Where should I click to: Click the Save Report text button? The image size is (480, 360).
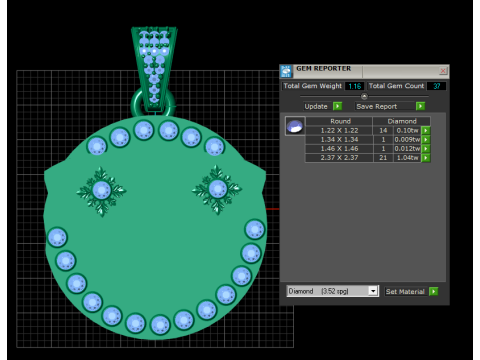pos(377,106)
